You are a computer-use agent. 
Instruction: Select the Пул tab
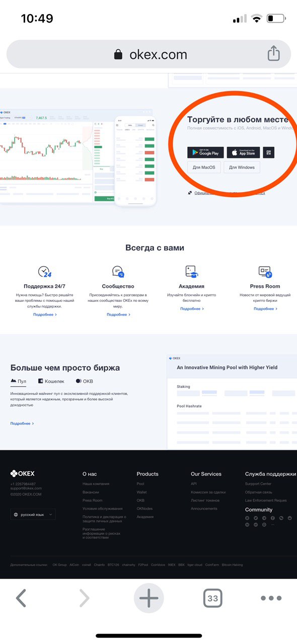(x=19, y=381)
